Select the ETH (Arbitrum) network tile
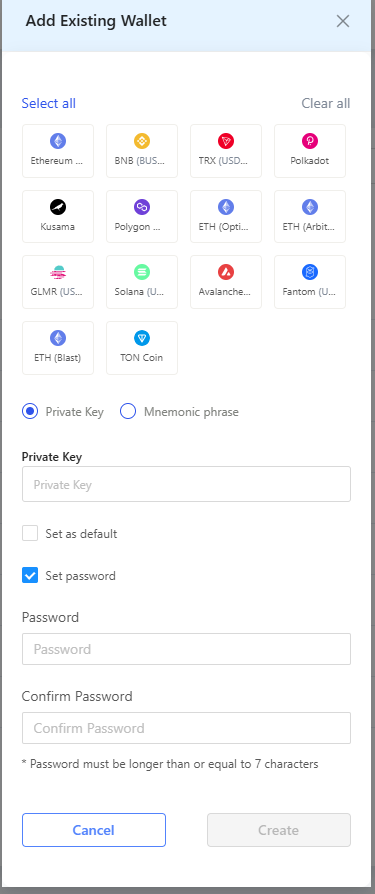 click(x=310, y=217)
